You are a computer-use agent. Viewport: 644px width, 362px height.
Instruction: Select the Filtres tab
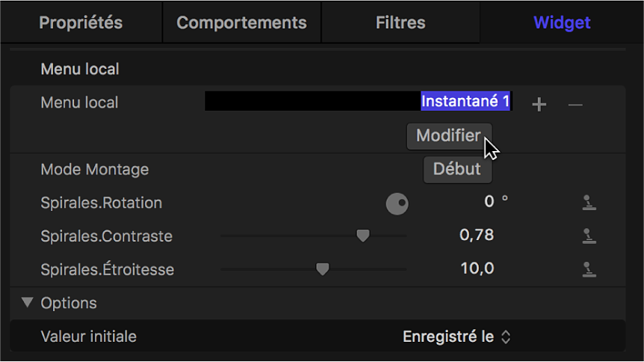(400, 22)
